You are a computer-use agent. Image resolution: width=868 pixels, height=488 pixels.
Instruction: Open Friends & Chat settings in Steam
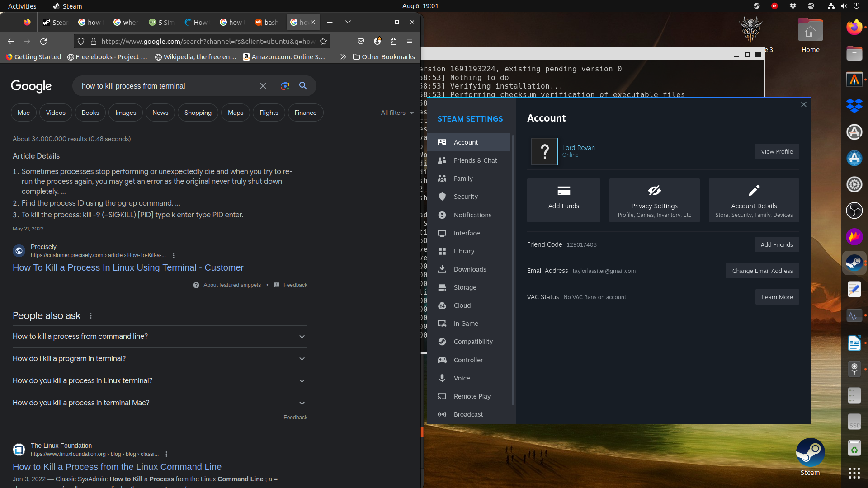[475, 160]
